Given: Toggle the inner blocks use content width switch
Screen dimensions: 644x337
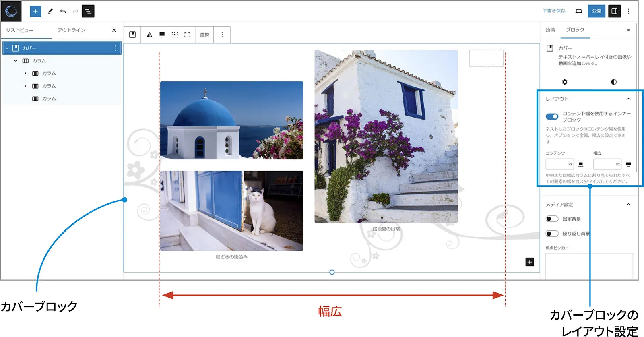Looking at the screenshot, I should point(552,117).
